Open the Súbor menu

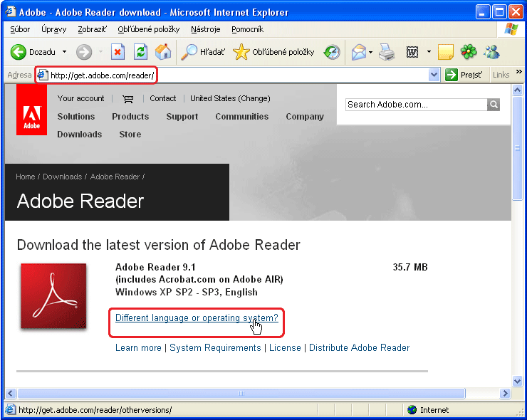pos(20,30)
